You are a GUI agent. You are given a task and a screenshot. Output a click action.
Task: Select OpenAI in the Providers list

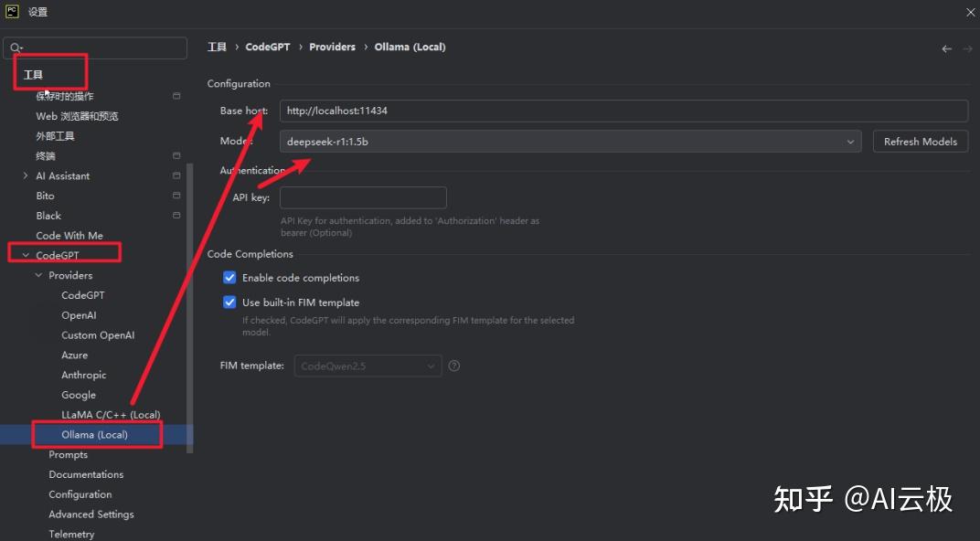click(x=79, y=314)
